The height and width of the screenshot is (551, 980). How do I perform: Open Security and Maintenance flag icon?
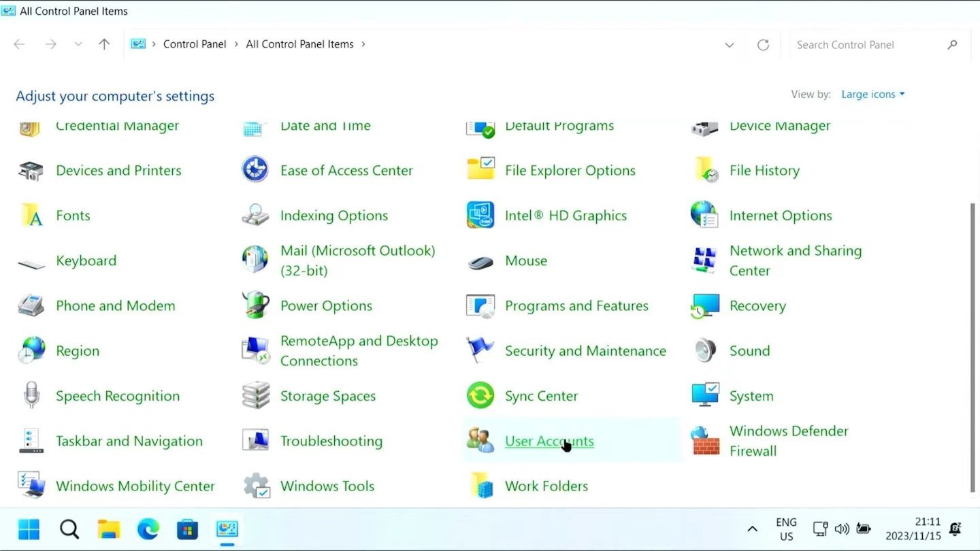click(x=480, y=350)
